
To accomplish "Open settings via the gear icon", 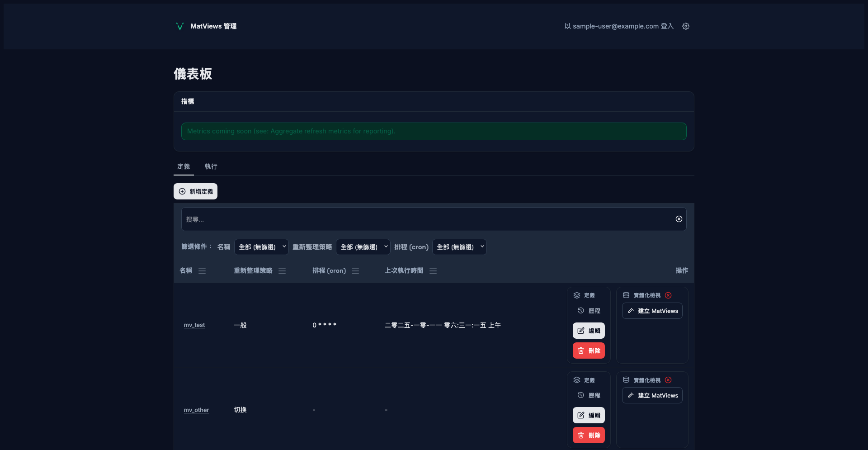I will click(x=686, y=26).
